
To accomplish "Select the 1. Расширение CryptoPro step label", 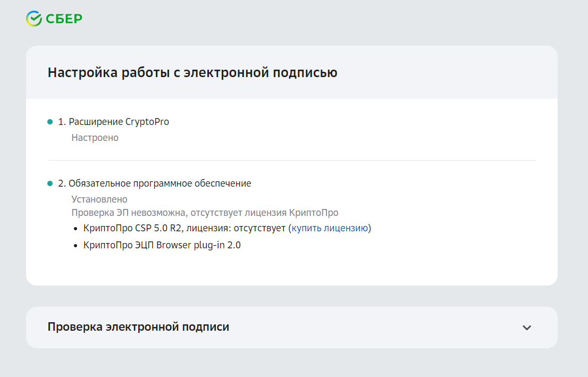I will (x=113, y=122).
